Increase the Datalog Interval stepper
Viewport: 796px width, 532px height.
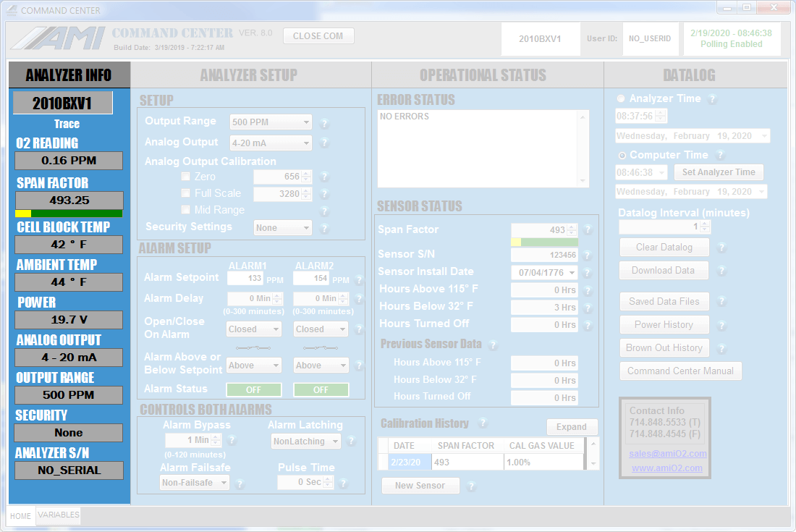coord(705,224)
